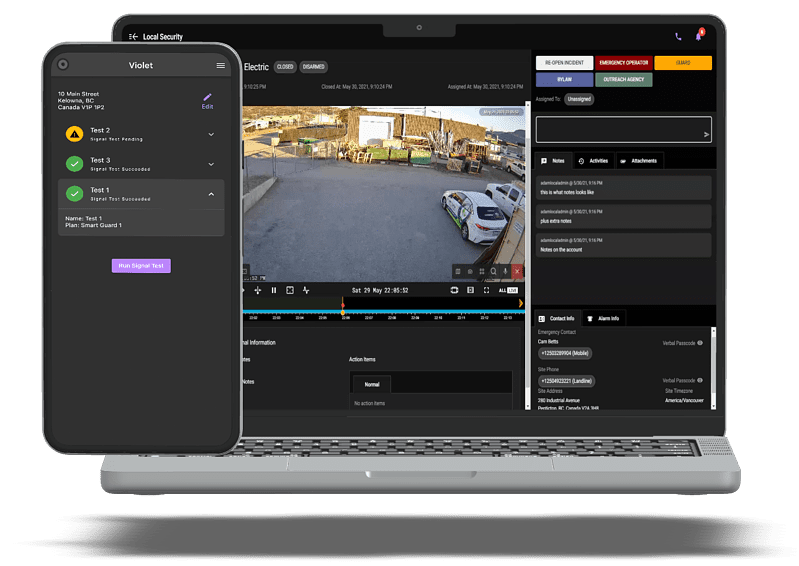
Task: Open the camera grid view overlay icon
Action: pos(482,272)
